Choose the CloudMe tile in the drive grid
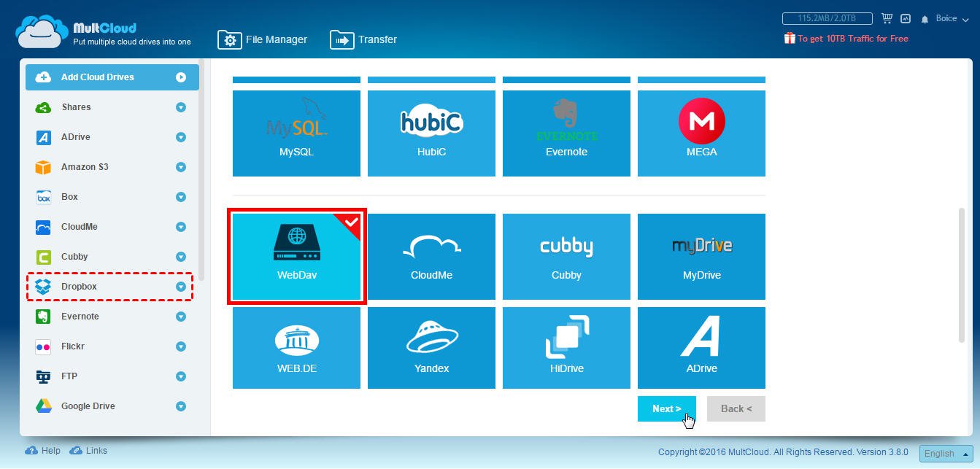 pyautogui.click(x=431, y=256)
